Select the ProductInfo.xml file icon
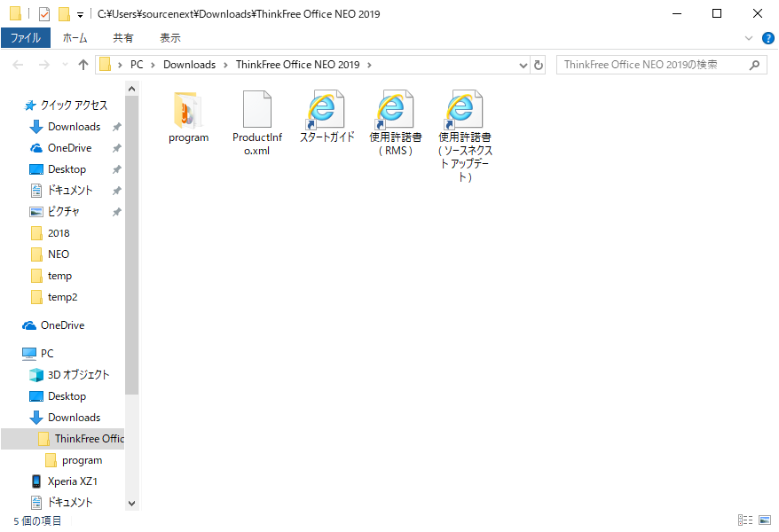The height and width of the screenshot is (532, 779). [256, 109]
